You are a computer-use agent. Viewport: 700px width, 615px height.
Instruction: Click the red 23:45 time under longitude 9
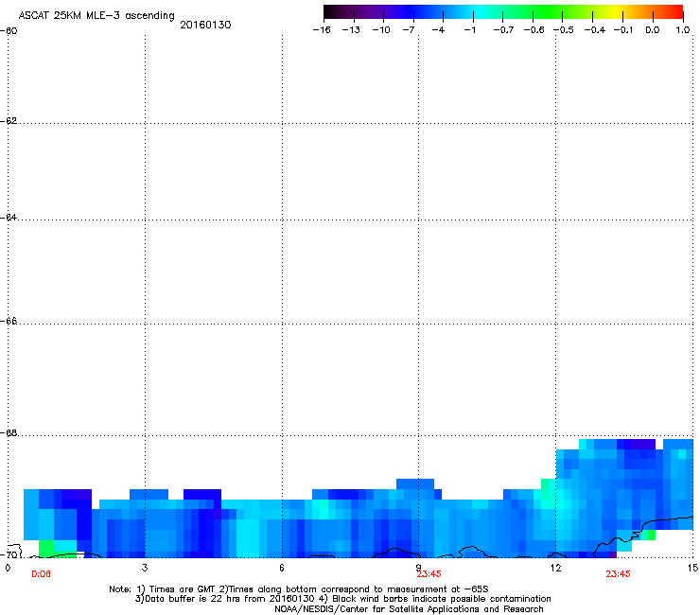(x=429, y=574)
